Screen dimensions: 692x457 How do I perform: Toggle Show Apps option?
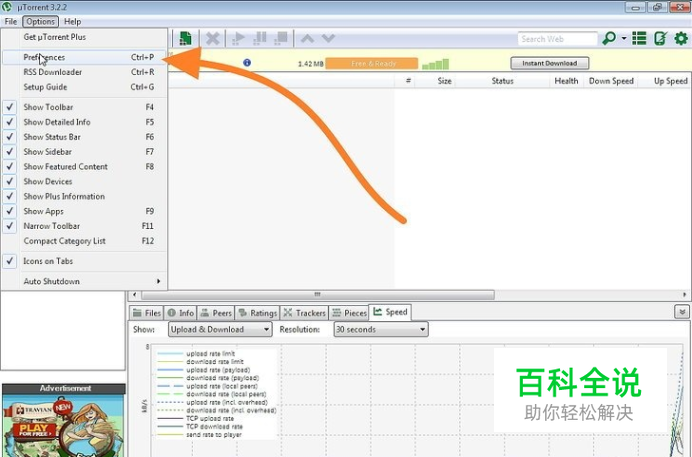point(84,211)
